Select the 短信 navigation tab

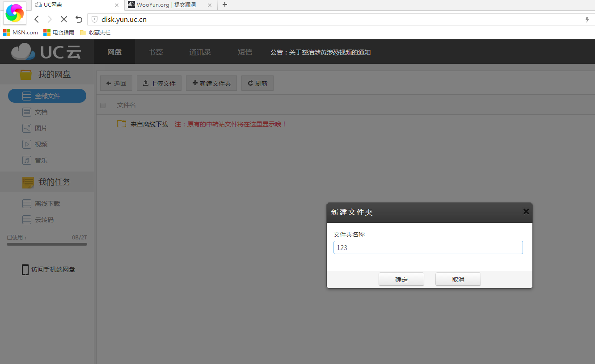(x=245, y=52)
